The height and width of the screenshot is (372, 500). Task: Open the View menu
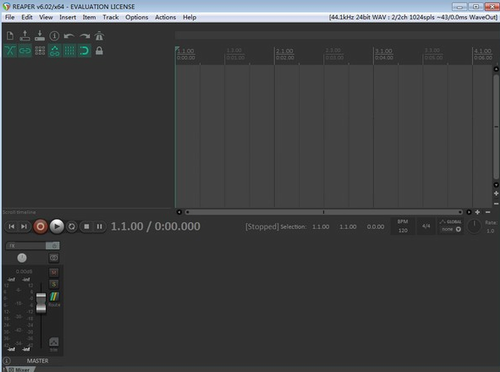(46, 17)
